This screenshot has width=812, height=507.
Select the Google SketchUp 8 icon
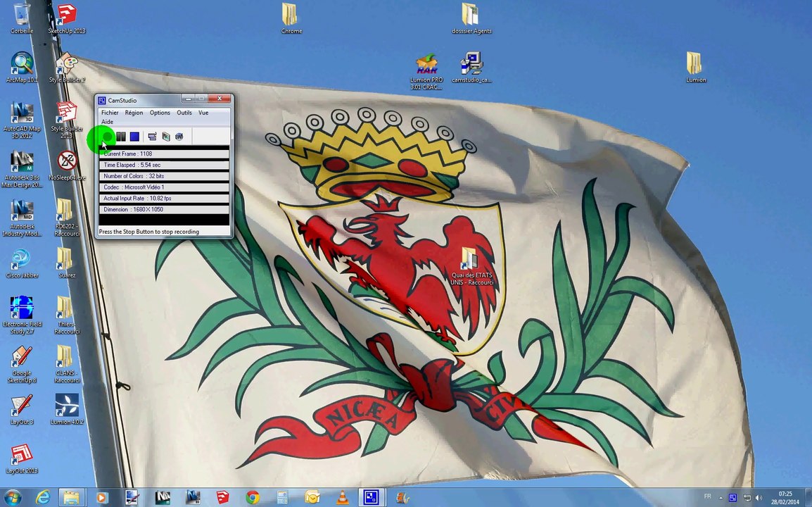(x=22, y=365)
